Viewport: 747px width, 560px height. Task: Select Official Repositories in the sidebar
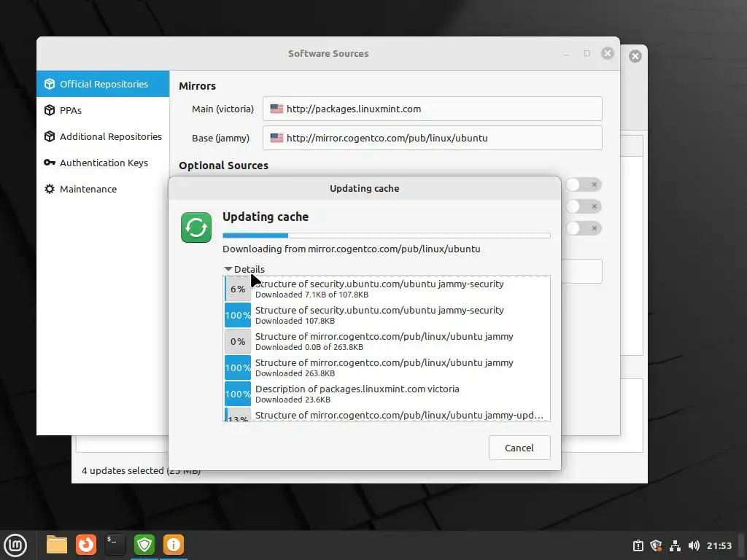103,84
